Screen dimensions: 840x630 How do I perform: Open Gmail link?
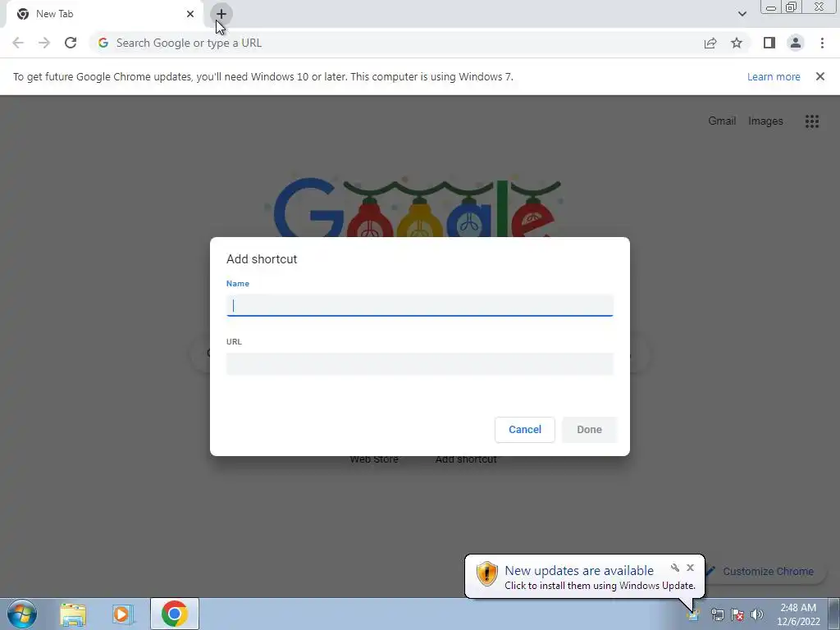click(x=722, y=121)
